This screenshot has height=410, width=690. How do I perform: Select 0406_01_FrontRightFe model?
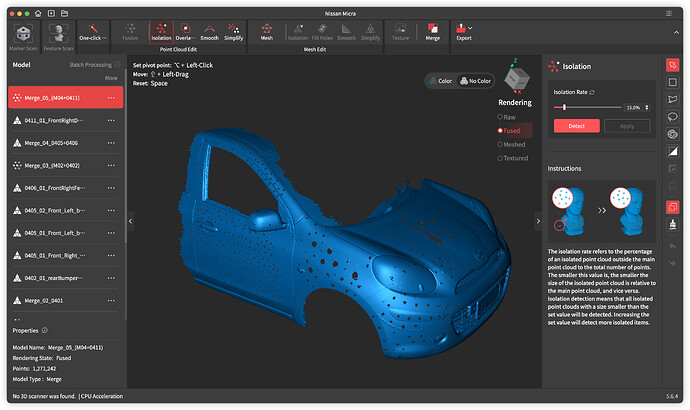tap(66, 188)
